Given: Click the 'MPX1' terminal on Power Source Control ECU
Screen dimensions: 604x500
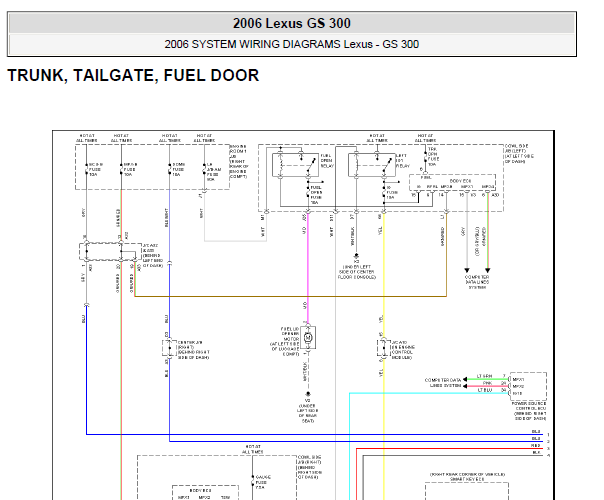Looking at the screenshot, I should [518, 379].
